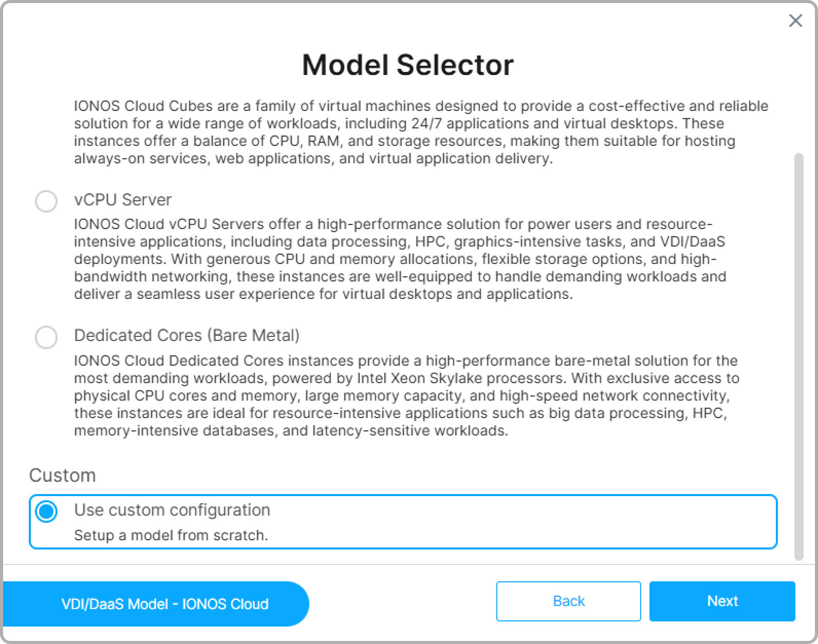
Task: Select the Use custom configuration radio button
Action: (x=46, y=512)
